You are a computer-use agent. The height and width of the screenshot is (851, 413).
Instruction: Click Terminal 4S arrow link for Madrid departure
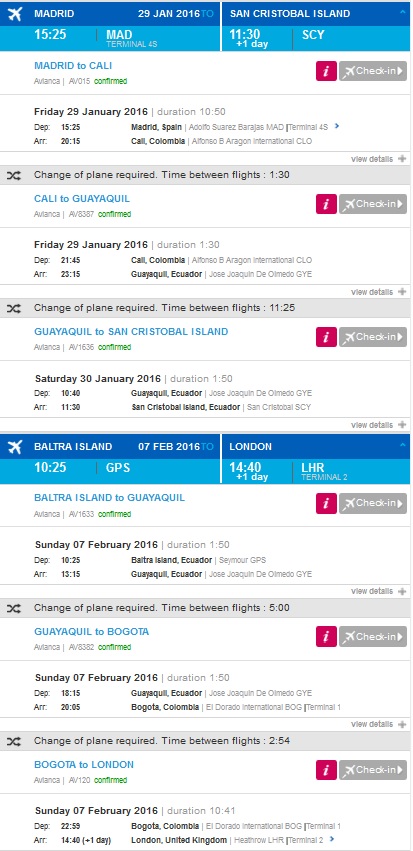(x=337, y=126)
